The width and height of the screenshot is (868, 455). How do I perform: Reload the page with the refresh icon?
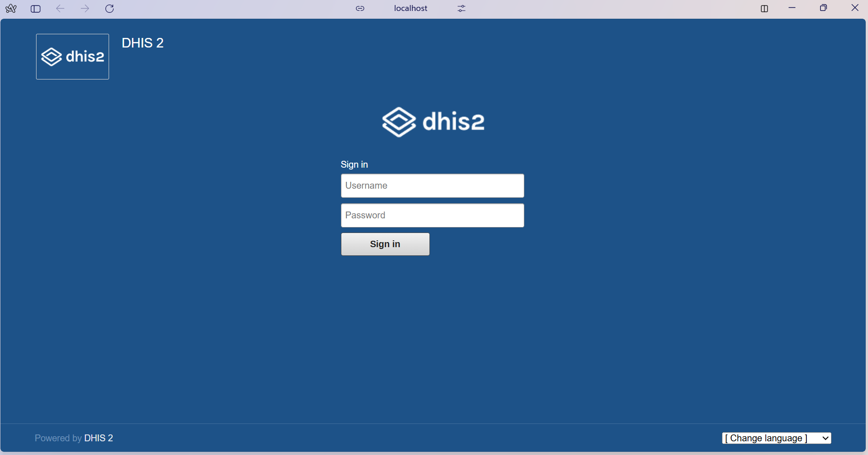point(110,9)
